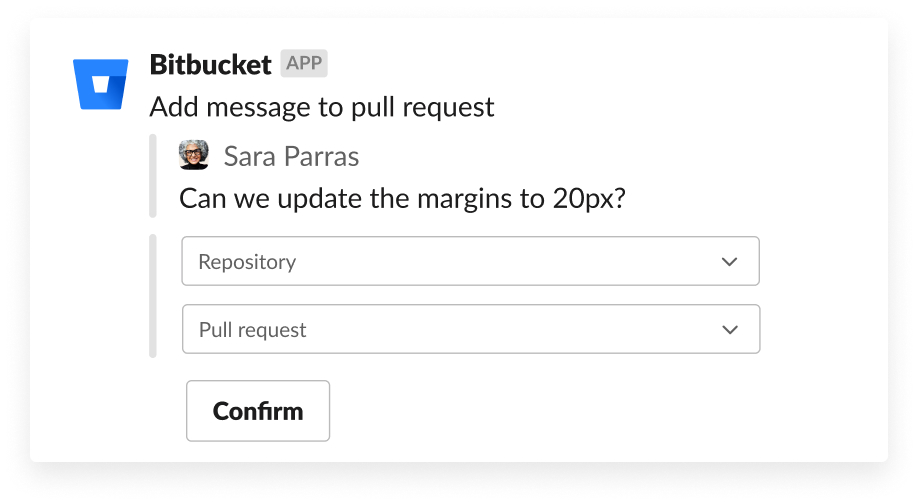918x504 pixels.
Task: Open Sara Parras's name link
Action: click(291, 157)
